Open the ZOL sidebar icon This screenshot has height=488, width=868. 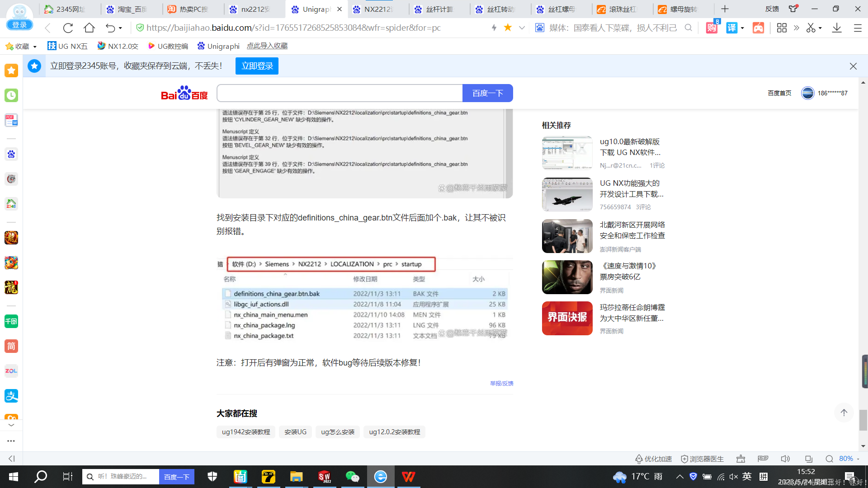click(11, 371)
